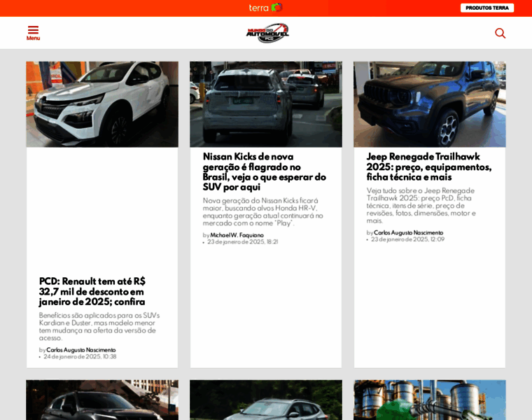Screen dimensions: 532x420
Task: Click the search magnifier icon
Action: click(x=500, y=33)
